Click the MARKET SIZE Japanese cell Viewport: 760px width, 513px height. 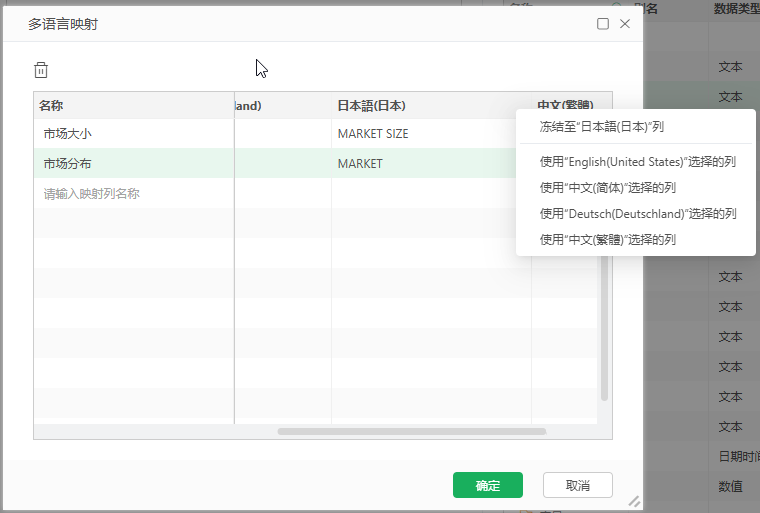(430, 134)
